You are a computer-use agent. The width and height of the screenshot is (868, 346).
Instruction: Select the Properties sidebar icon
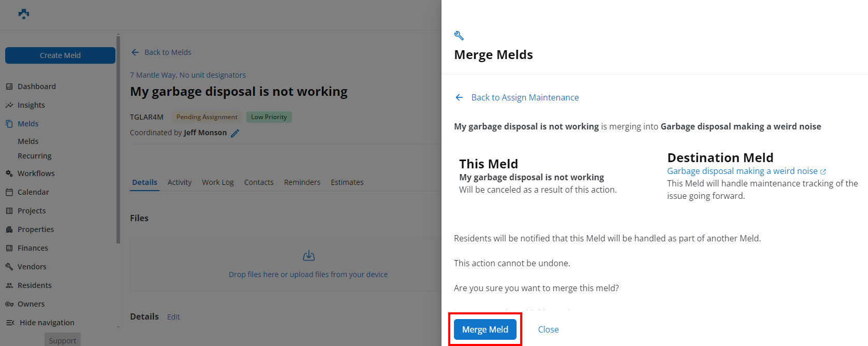tap(37, 229)
